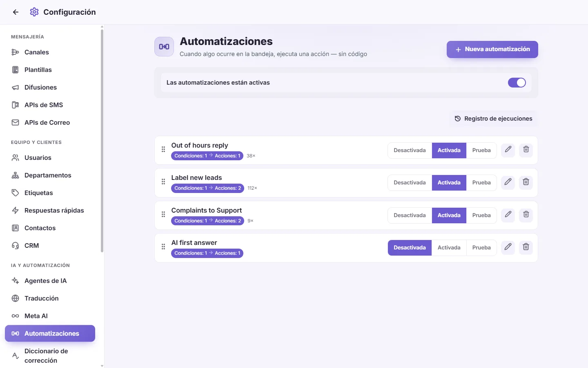Set Label new leads to Desactivada
This screenshot has width=588, height=368.
(410, 183)
